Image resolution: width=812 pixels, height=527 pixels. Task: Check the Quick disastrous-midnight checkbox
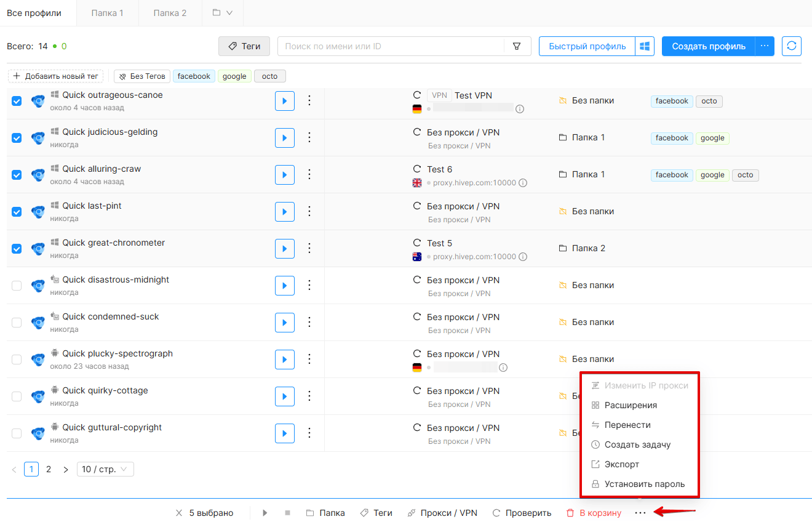(17, 286)
